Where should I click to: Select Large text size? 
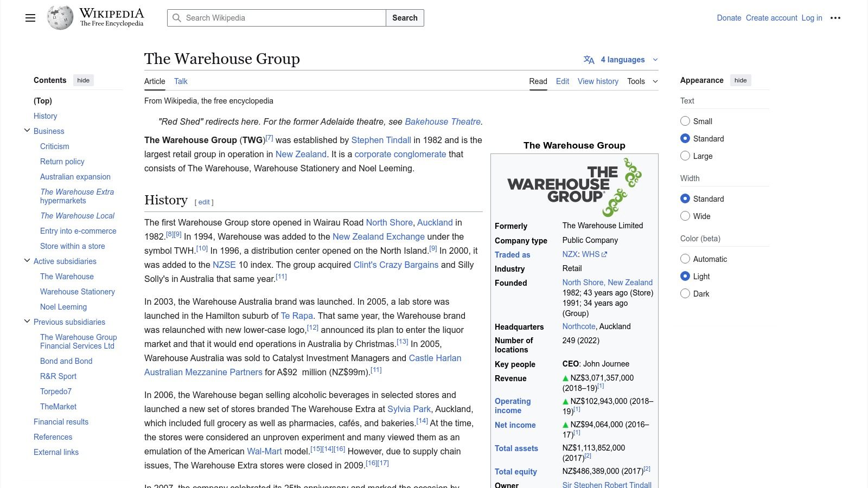point(685,156)
